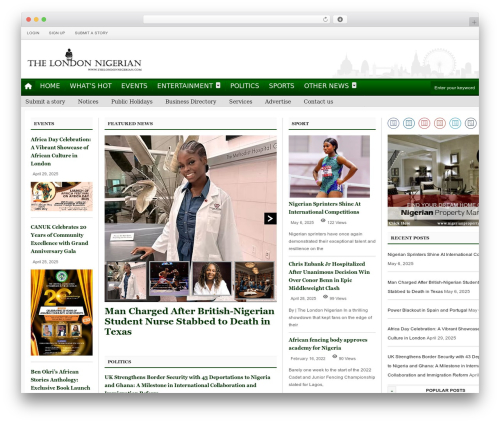Open Power Blackout in Spain and Portugal post
Image resolution: width=500 pixels, height=423 pixels.
[427, 310]
